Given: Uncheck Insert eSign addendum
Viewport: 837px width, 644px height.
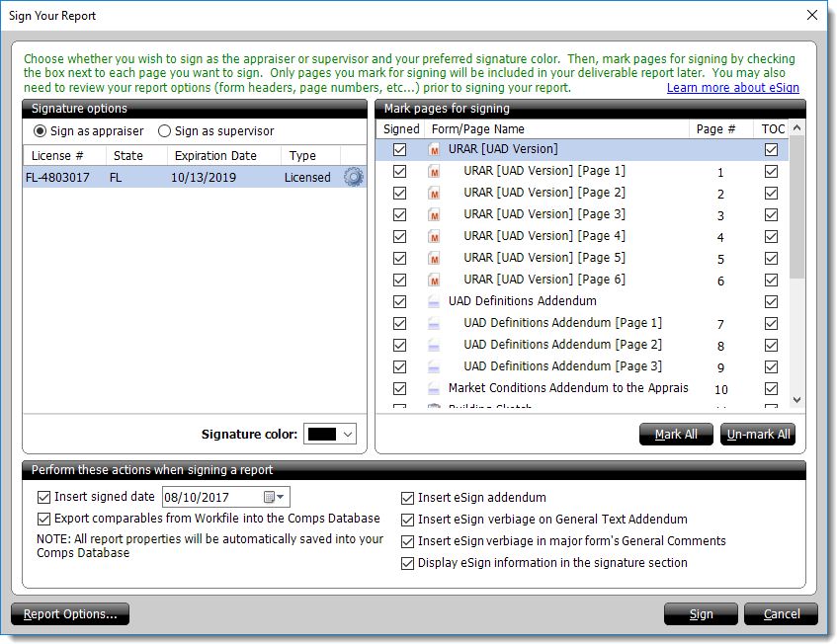Looking at the screenshot, I should click(x=408, y=499).
